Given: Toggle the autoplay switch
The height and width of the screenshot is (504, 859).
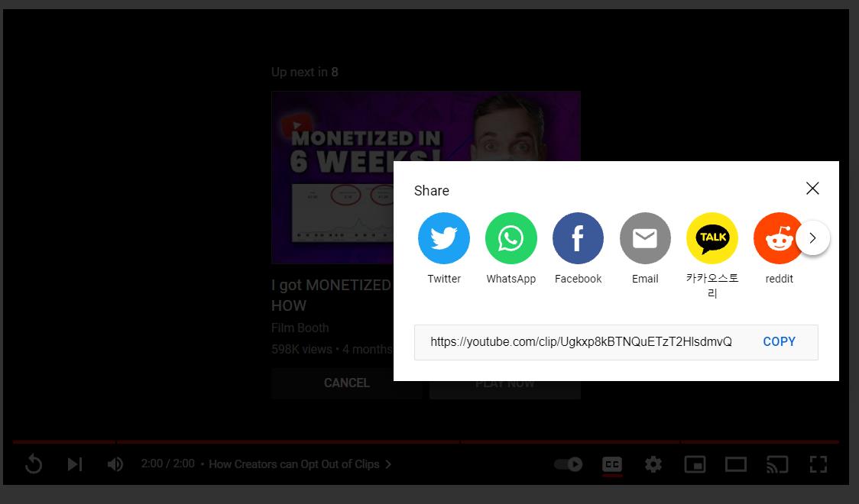Looking at the screenshot, I should pos(568,464).
